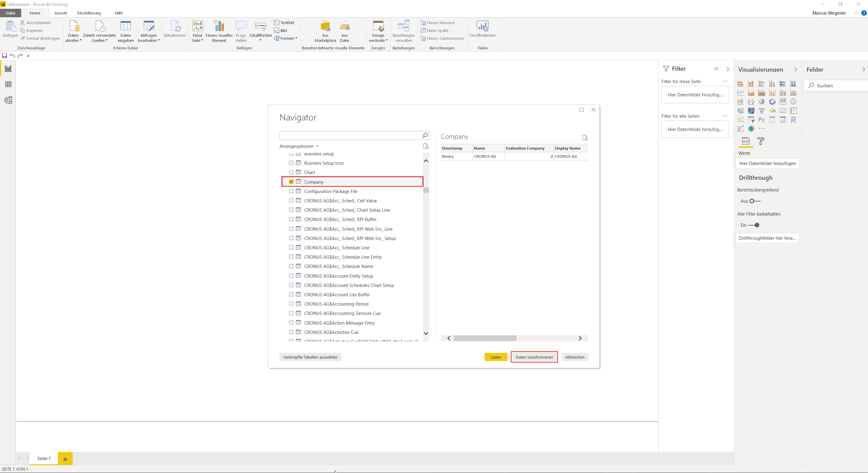
Task: Toggle the Alle Filter beibehalten switch
Action: point(754,225)
